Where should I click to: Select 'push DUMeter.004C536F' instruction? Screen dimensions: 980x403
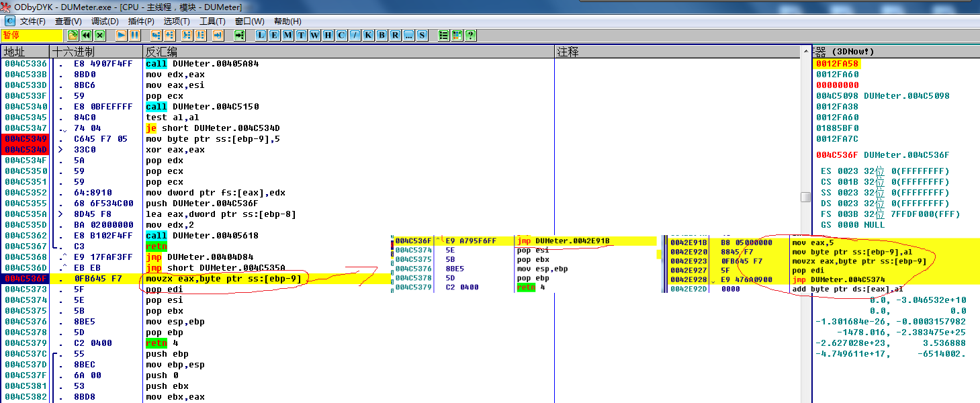(202, 204)
